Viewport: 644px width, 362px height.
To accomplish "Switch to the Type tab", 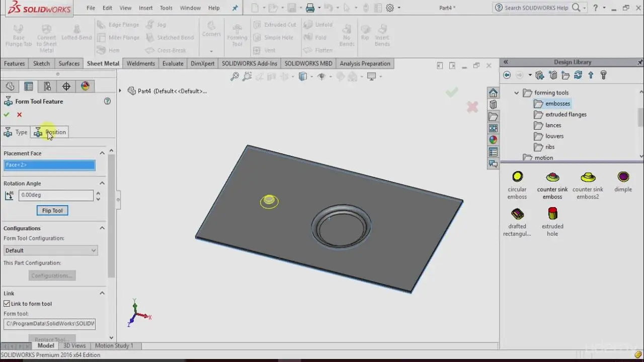I will (16, 132).
